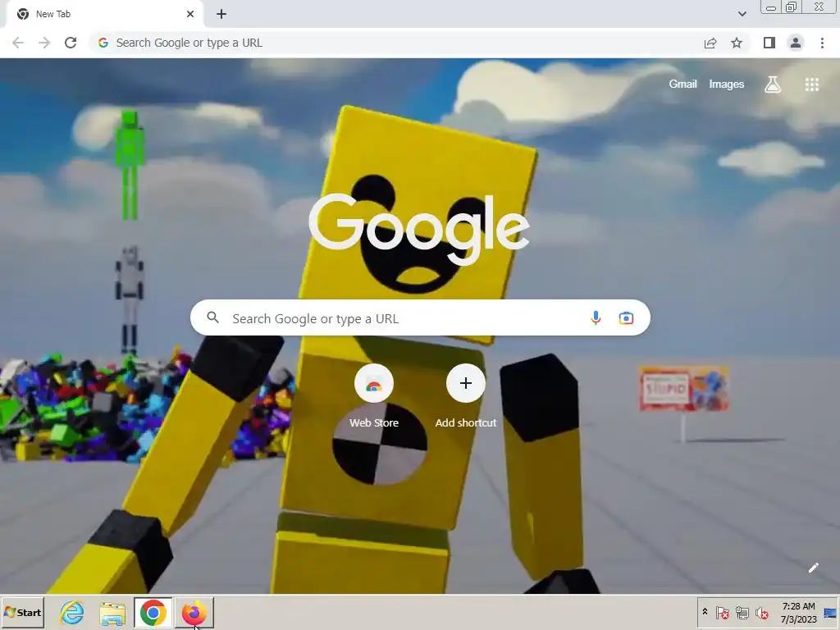Image resolution: width=840 pixels, height=630 pixels.
Task: Click the Chrome taskbar icon
Action: (153, 612)
